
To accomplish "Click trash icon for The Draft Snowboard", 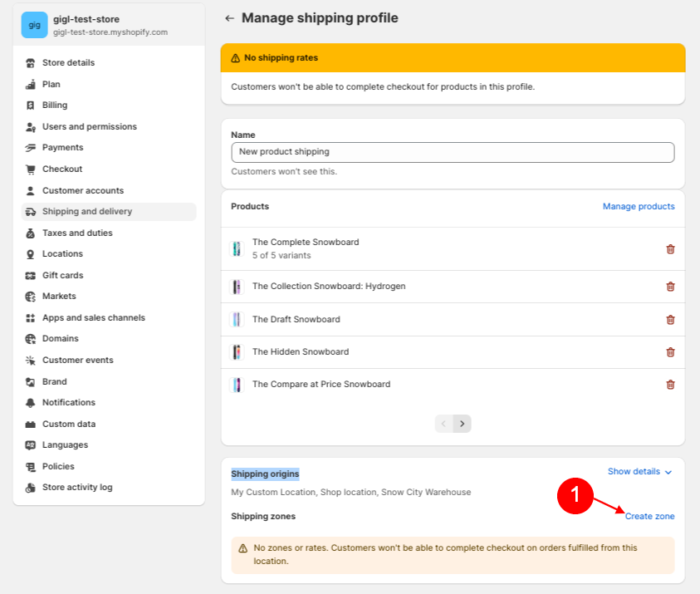I will coord(670,319).
